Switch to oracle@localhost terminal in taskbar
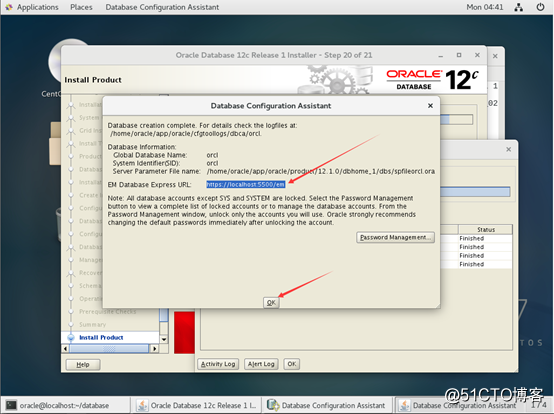The width and height of the screenshot is (554, 414). tap(66, 406)
